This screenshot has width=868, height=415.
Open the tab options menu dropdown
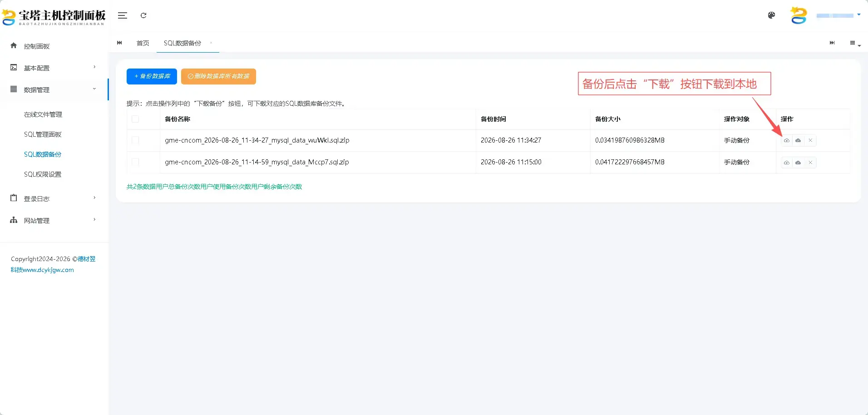tap(855, 43)
